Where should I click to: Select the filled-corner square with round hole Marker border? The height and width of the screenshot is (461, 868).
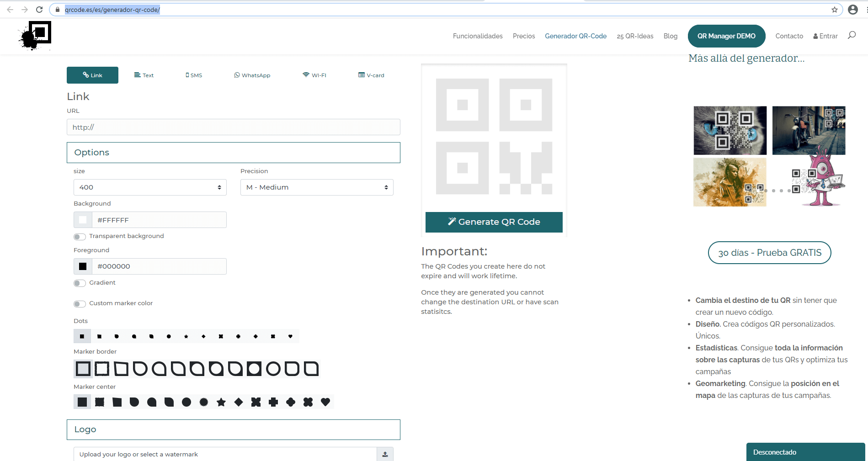pos(254,369)
